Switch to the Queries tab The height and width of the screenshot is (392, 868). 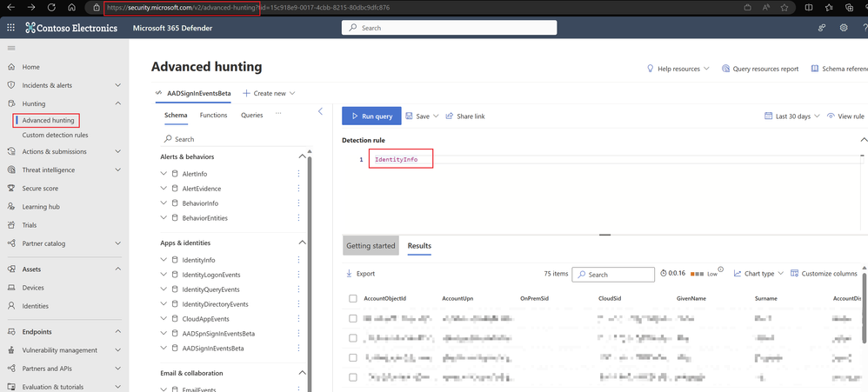coord(252,115)
